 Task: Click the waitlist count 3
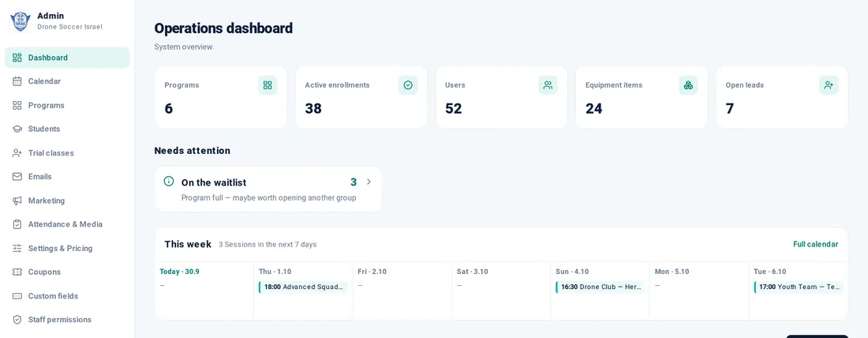[x=354, y=182]
